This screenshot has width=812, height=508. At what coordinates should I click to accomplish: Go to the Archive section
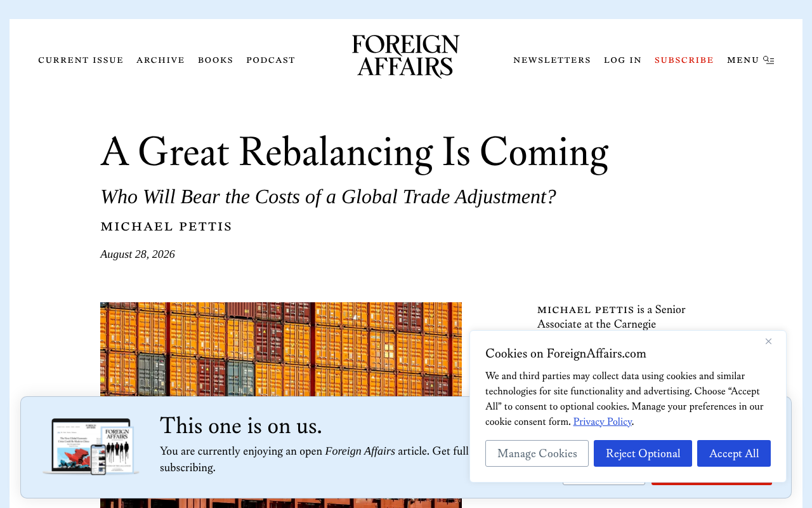pyautogui.click(x=160, y=60)
